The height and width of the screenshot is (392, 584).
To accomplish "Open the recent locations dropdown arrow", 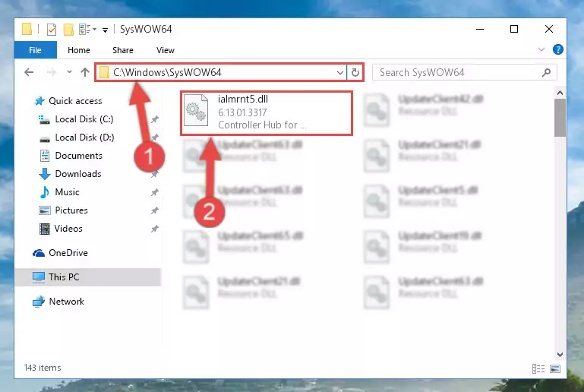I will (69, 72).
